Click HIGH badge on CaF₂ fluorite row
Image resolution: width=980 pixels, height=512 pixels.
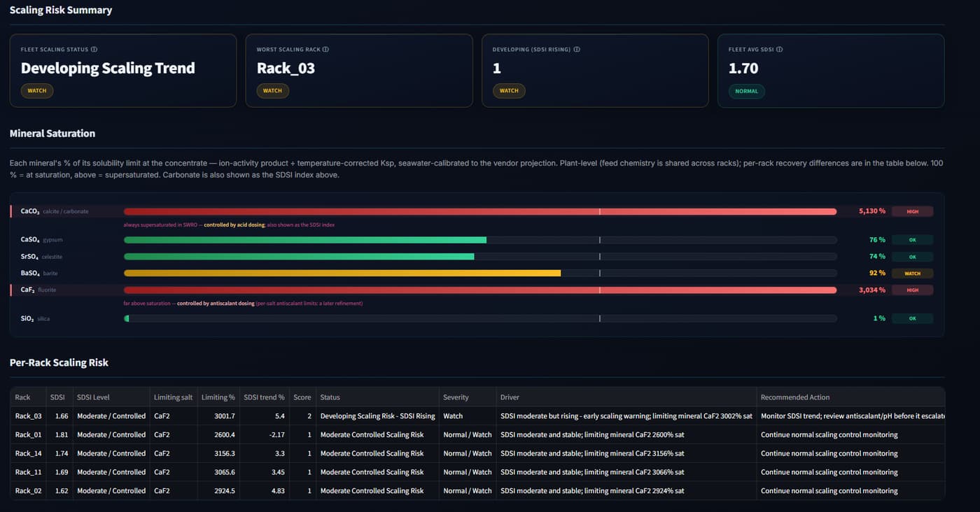click(x=913, y=290)
